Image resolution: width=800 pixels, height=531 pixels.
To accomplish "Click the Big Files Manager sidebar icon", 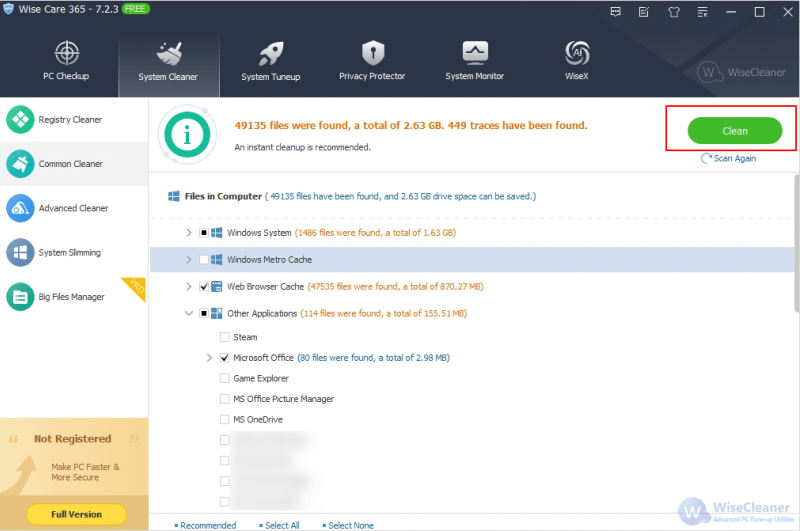I will pyautogui.click(x=20, y=297).
